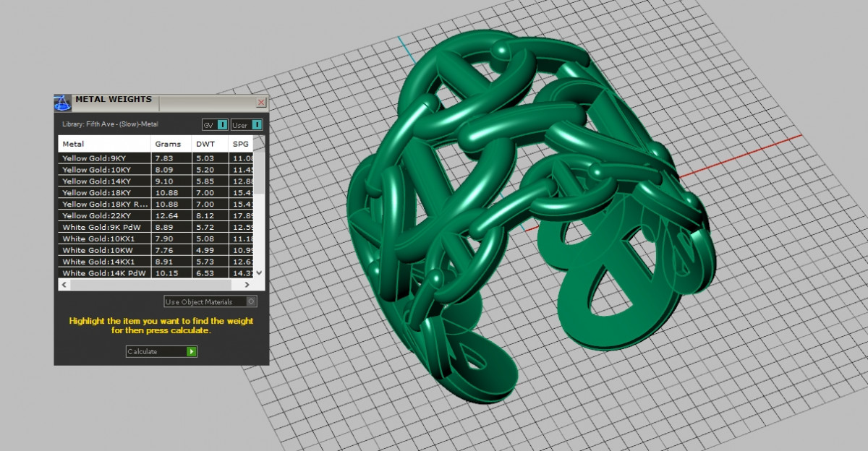Click the horizontal scrollbar left arrow
The height and width of the screenshot is (451, 868).
pyautogui.click(x=63, y=285)
